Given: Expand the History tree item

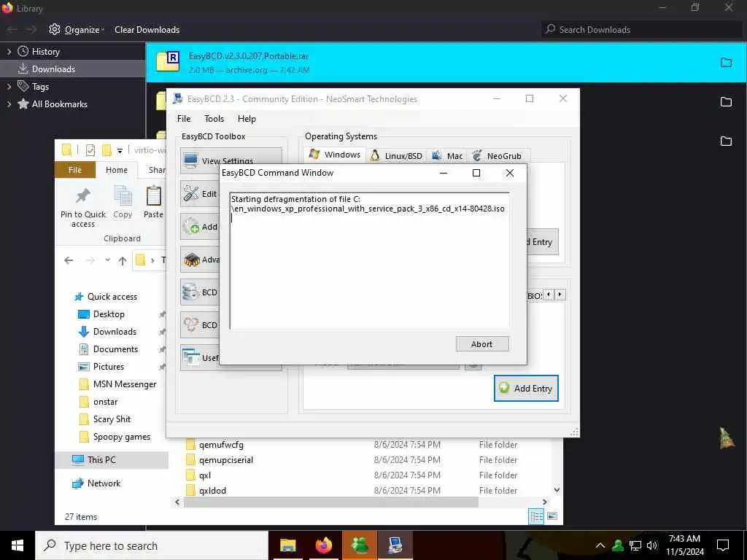Looking at the screenshot, I should (x=9, y=52).
